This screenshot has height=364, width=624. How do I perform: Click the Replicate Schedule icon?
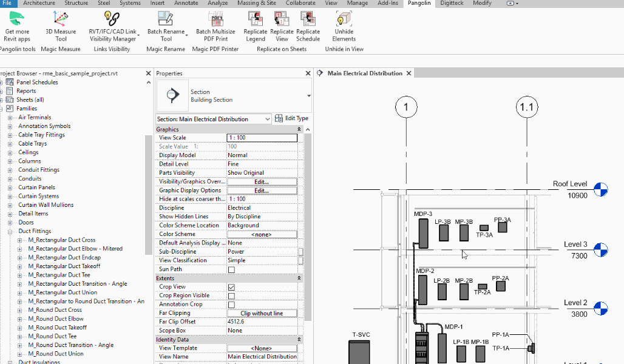[x=308, y=19]
